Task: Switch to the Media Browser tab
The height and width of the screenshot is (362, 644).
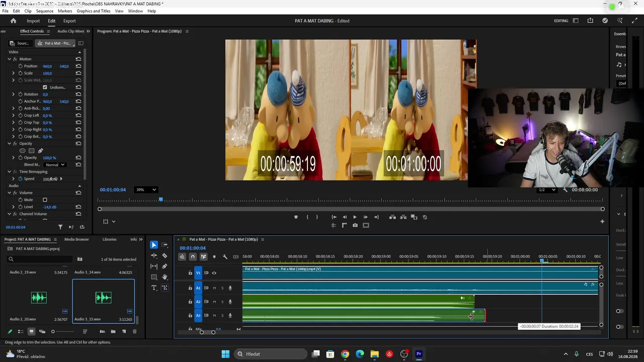Action: tap(76, 239)
